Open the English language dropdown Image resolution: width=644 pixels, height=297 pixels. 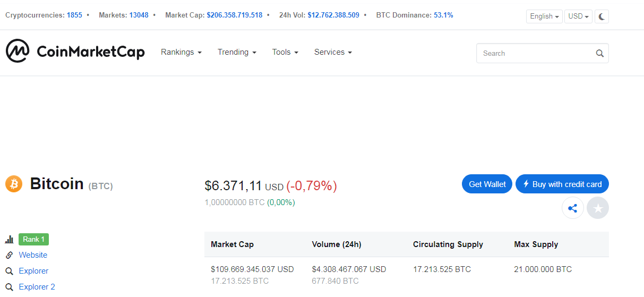pos(544,16)
